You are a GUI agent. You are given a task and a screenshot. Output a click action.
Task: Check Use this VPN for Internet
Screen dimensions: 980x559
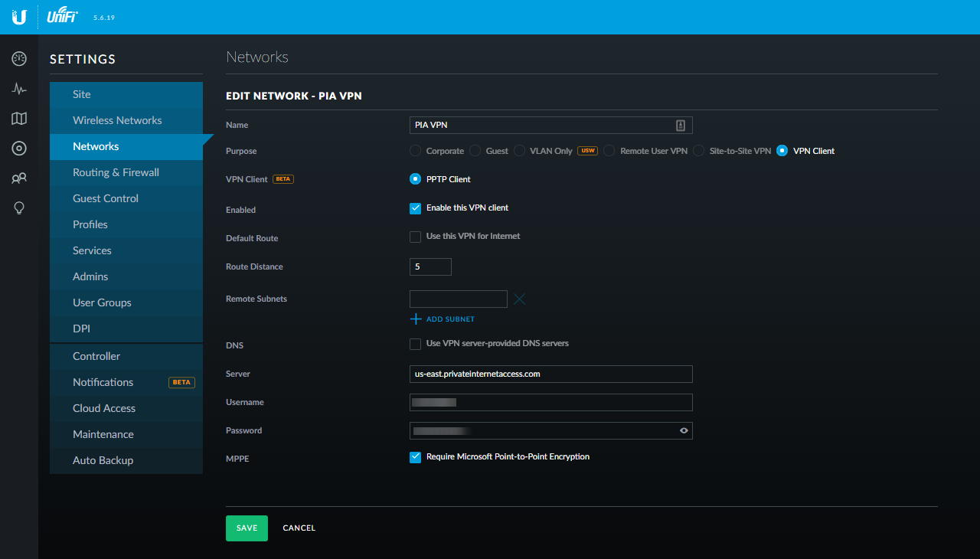(x=415, y=237)
